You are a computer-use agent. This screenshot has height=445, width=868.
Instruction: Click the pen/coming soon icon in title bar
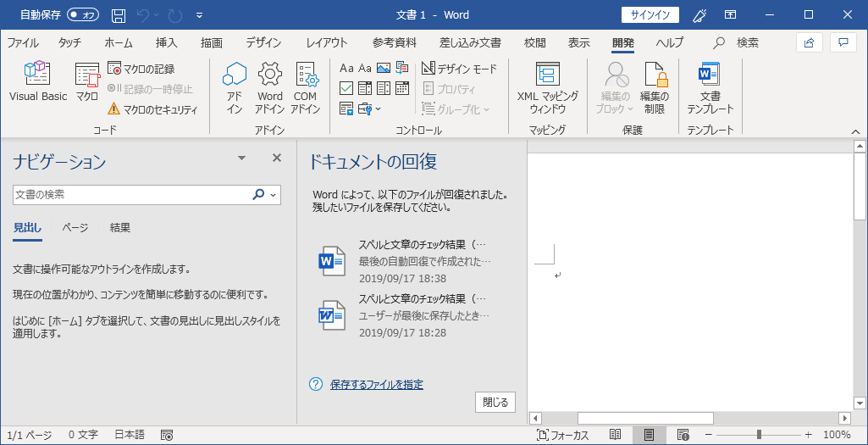[x=699, y=15]
